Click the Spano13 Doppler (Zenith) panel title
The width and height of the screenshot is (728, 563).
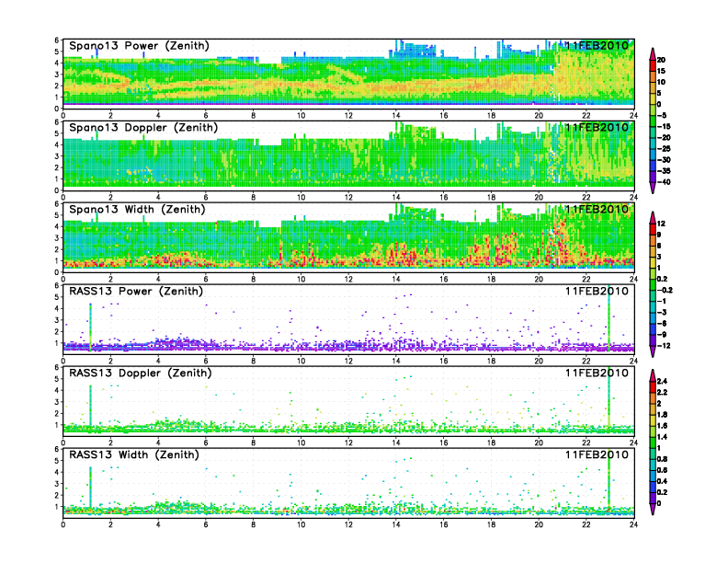pyautogui.click(x=143, y=127)
